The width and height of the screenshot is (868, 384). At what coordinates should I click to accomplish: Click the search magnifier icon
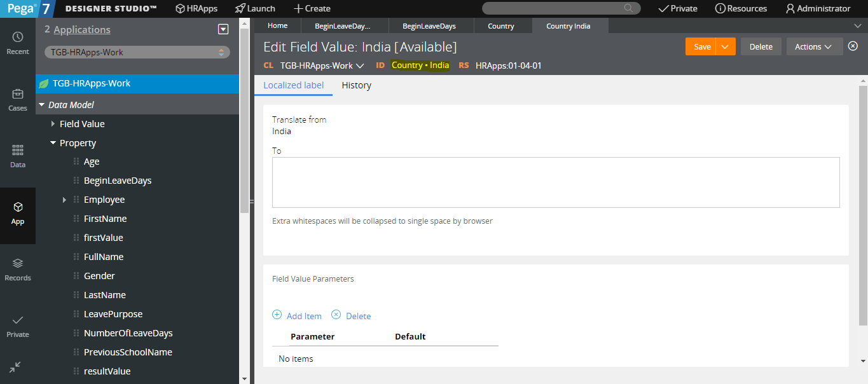point(628,8)
